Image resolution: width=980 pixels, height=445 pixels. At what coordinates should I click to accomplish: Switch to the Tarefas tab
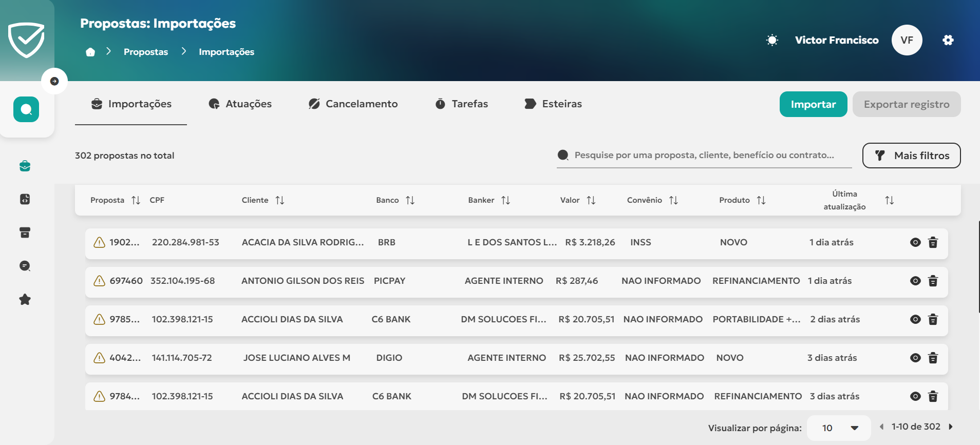point(462,104)
